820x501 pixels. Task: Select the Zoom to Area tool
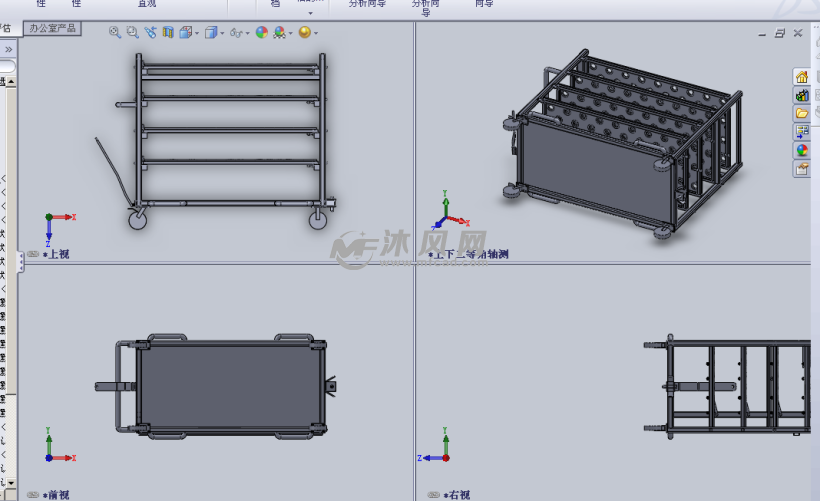[x=132, y=32]
